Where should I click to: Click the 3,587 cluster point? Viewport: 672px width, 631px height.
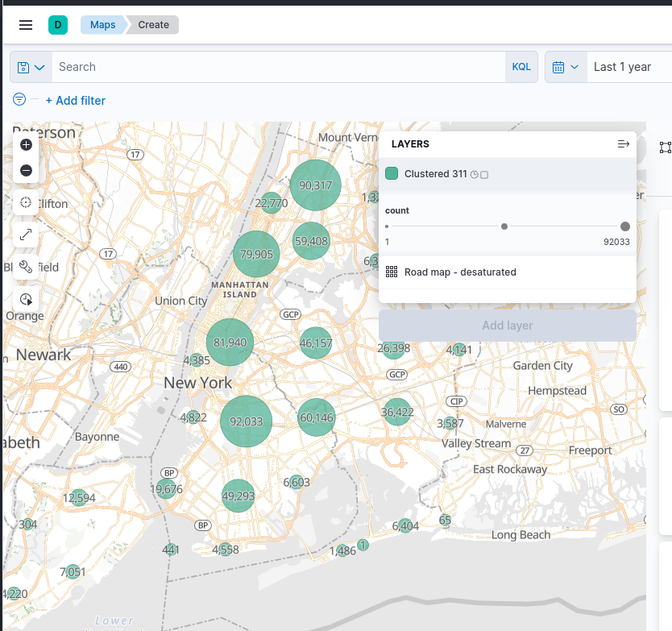450,423
